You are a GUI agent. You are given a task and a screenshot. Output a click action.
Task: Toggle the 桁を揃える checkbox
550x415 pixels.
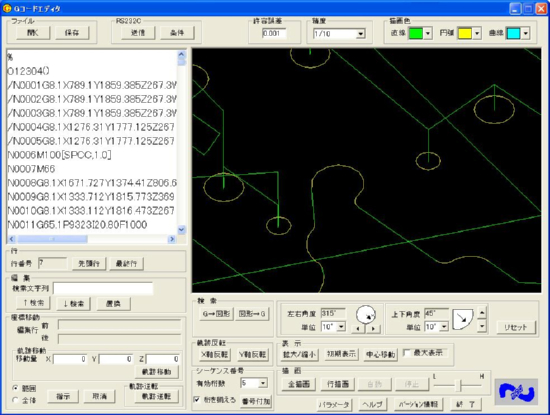tap(197, 400)
